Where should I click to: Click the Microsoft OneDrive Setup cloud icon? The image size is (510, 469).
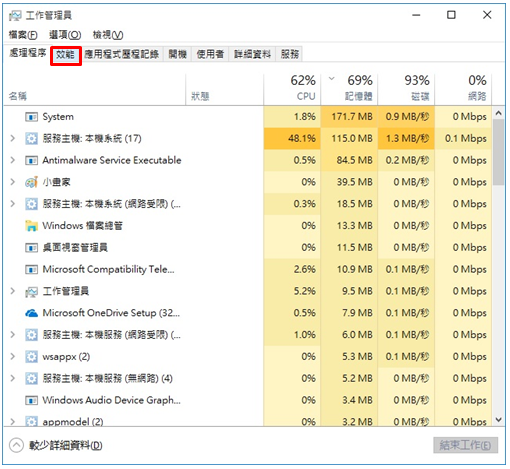pos(31,313)
